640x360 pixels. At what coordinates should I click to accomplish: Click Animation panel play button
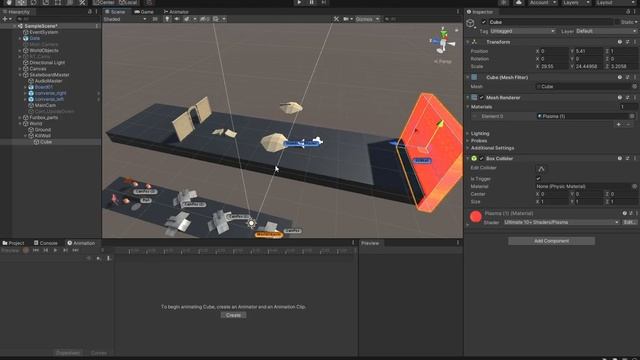click(56, 250)
